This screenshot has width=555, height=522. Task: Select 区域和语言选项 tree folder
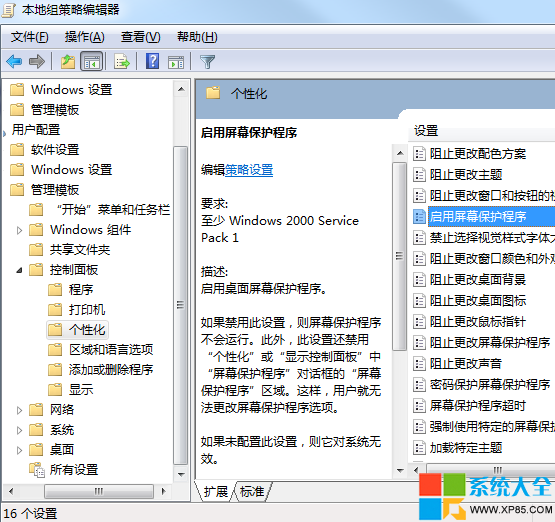pos(111,350)
